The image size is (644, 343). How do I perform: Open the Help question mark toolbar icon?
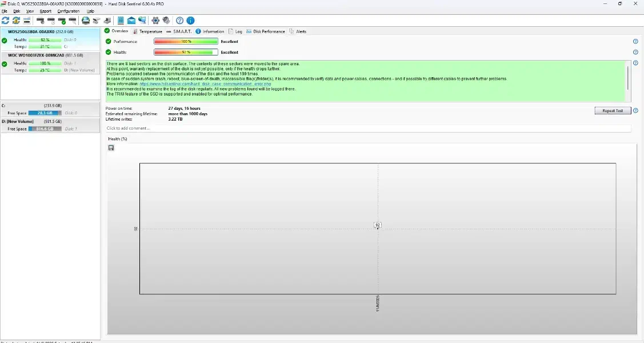180,21
